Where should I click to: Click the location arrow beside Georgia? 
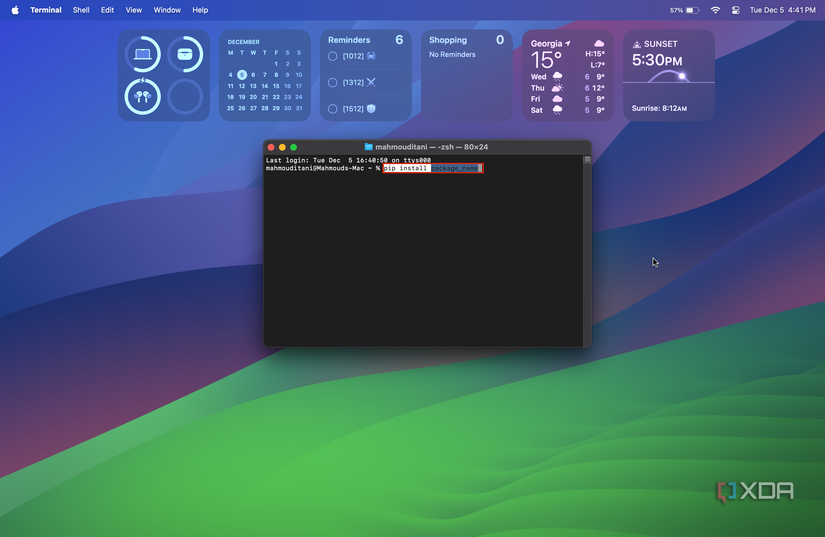[568, 44]
